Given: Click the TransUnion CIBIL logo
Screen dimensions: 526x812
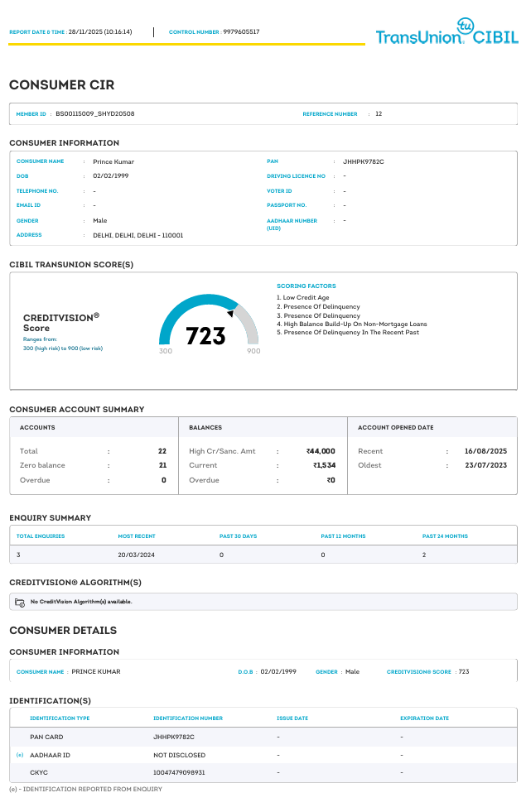Looking at the screenshot, I should click(446, 34).
